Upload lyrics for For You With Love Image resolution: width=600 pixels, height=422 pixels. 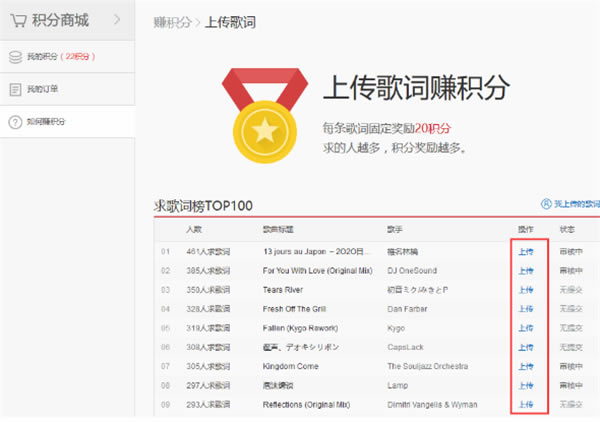(526, 271)
